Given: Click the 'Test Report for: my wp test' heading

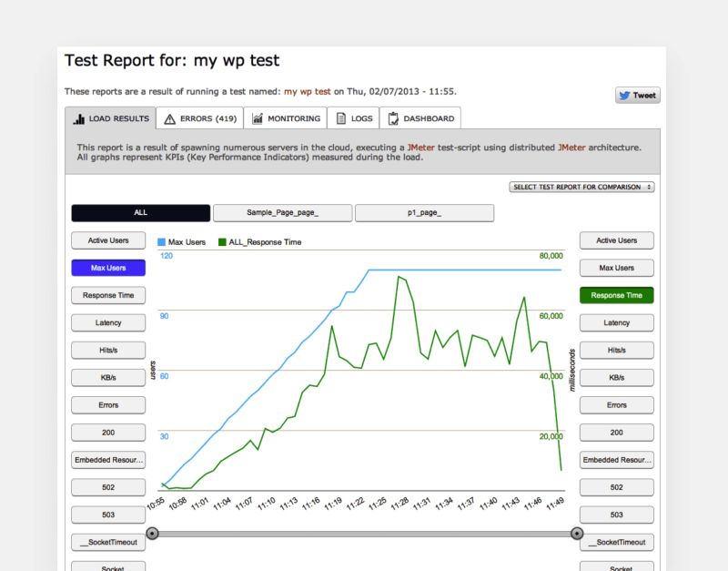Looking at the screenshot, I should click(172, 60).
